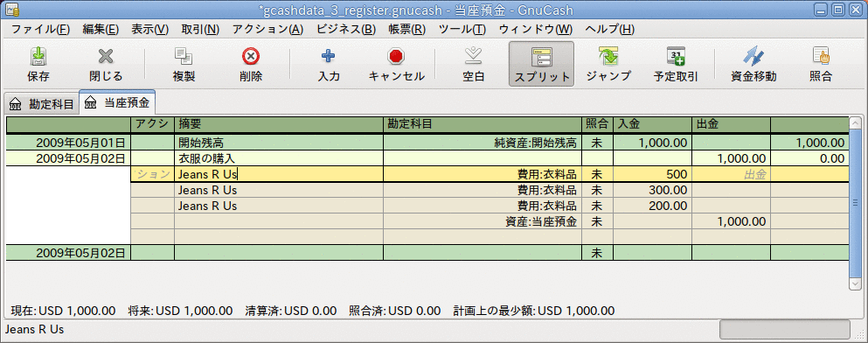This screenshot has height=343, width=868.
Task: Click the 出金 column header
Action: [731, 124]
